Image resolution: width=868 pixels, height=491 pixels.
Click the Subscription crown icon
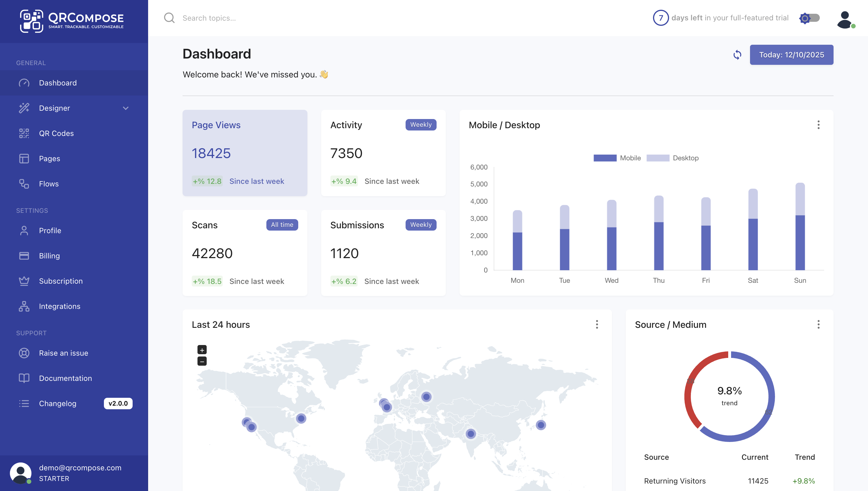[24, 281]
